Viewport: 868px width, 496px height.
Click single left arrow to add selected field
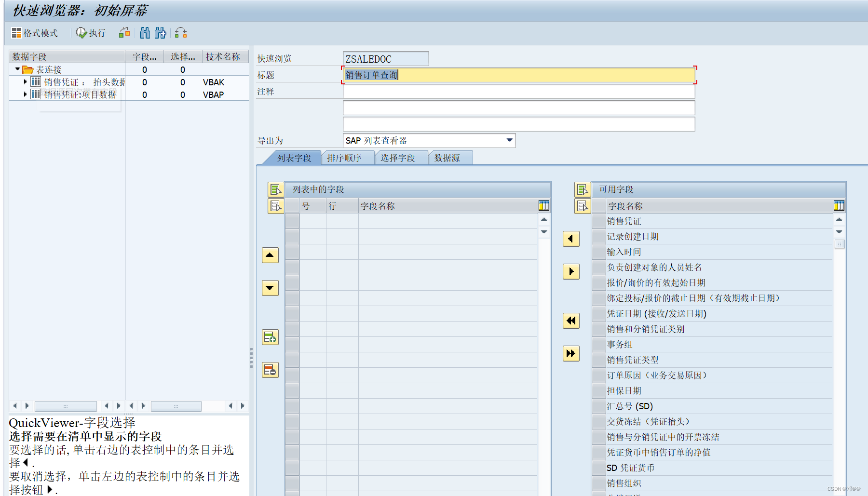(571, 239)
